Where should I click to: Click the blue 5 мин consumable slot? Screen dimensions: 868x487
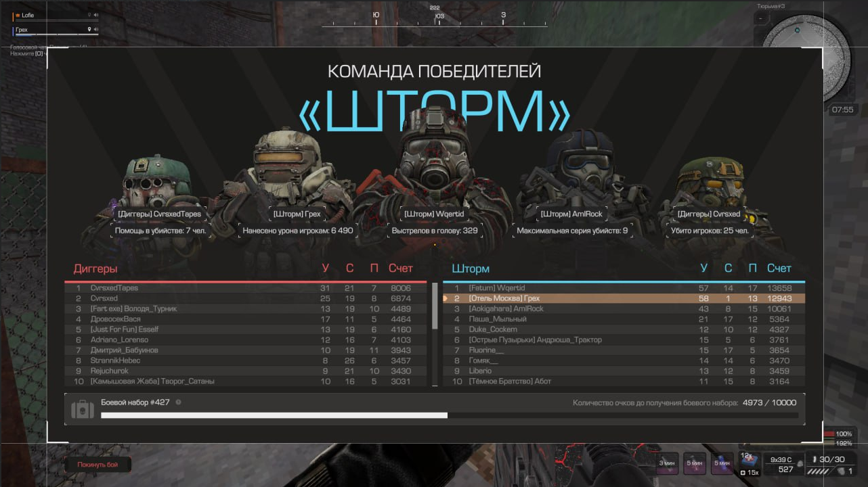coord(722,463)
